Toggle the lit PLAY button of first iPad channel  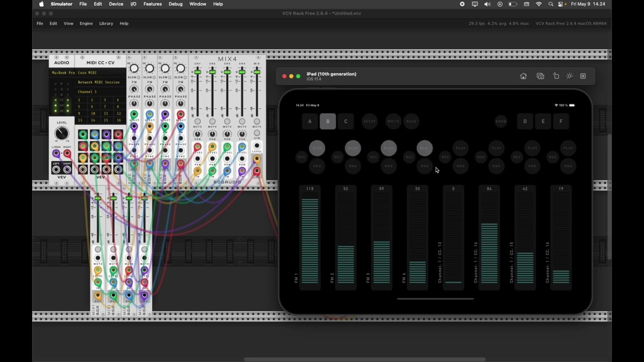click(317, 148)
